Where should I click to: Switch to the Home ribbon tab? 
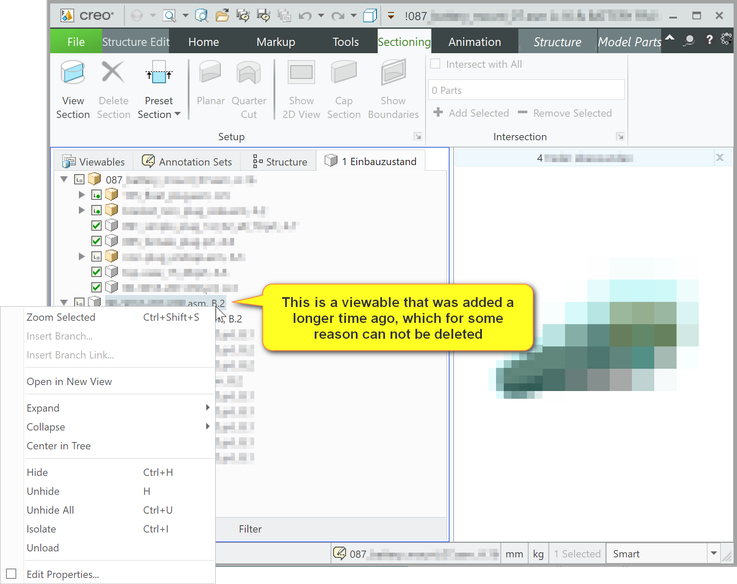204,41
